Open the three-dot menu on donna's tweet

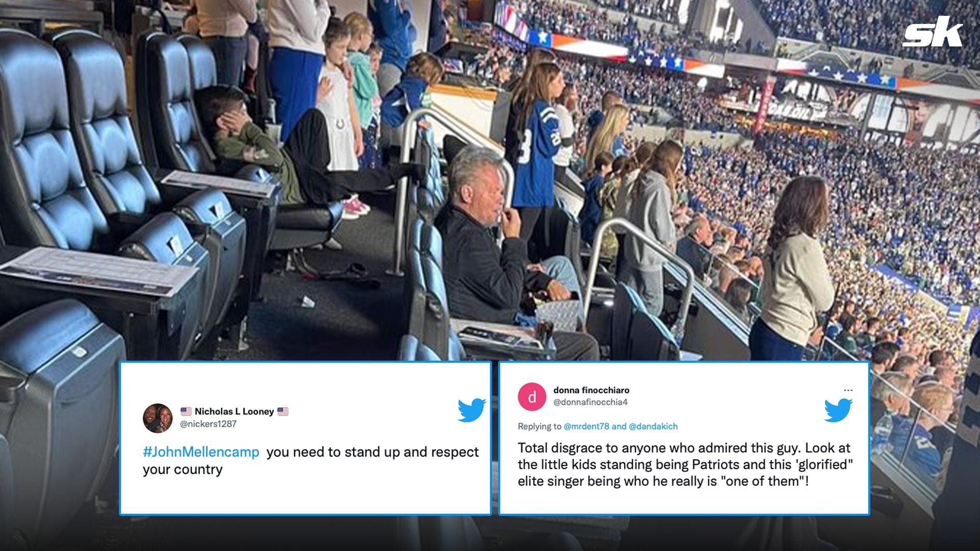click(848, 390)
